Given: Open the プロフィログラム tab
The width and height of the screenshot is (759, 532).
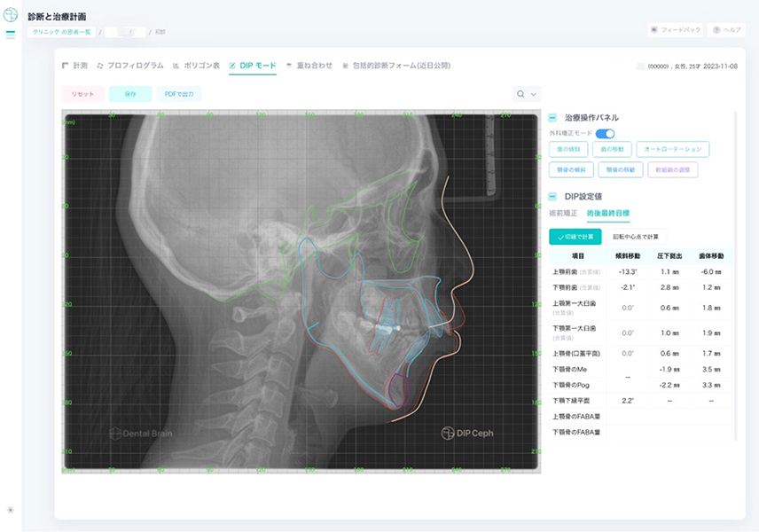Looking at the screenshot, I should (x=130, y=66).
